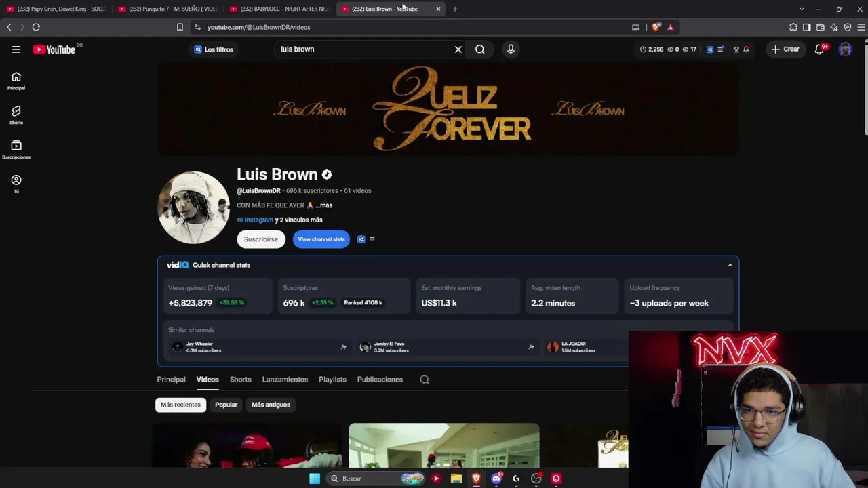This screenshot has width=868, height=488.
Task: Open a new browser tab
Action: (455, 9)
